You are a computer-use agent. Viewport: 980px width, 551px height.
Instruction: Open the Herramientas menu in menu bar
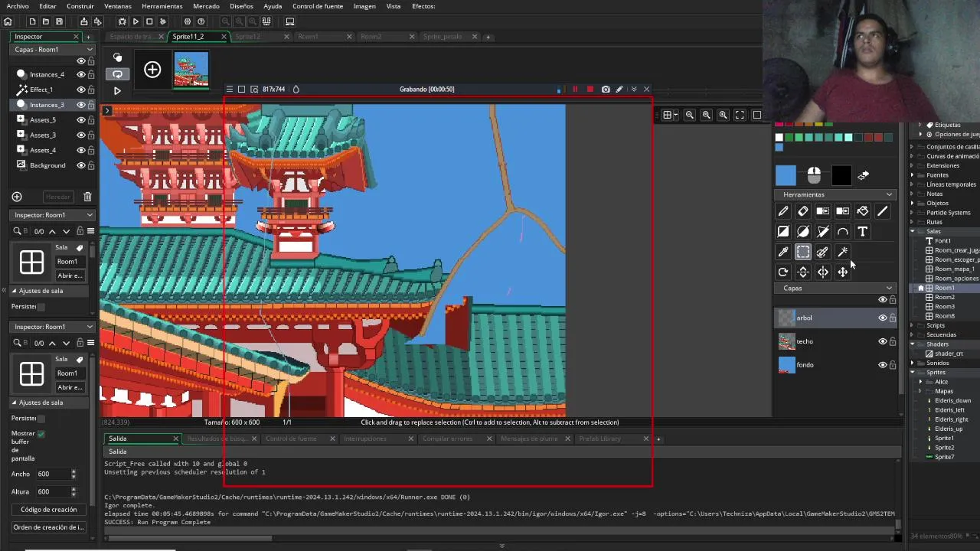pos(162,6)
